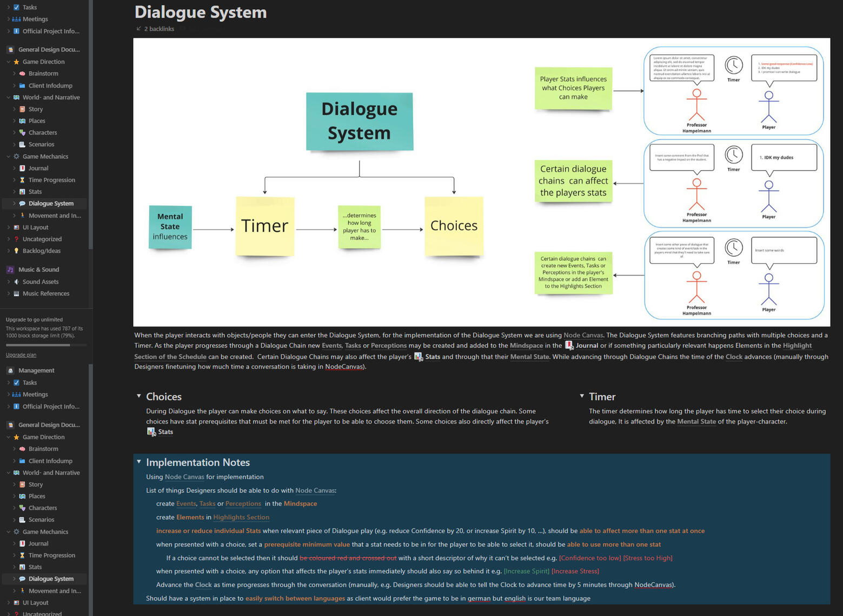Open Journal page mention in intro paragraph
Viewport: 843px width, 616px height.
(587, 345)
